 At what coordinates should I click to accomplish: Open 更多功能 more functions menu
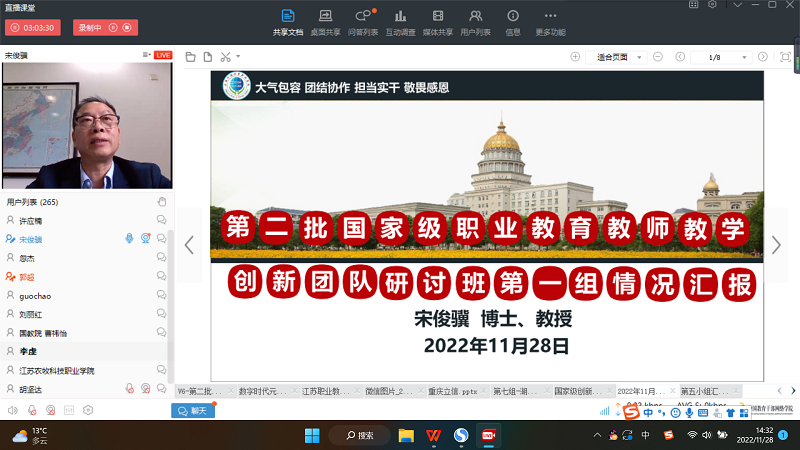(550, 23)
